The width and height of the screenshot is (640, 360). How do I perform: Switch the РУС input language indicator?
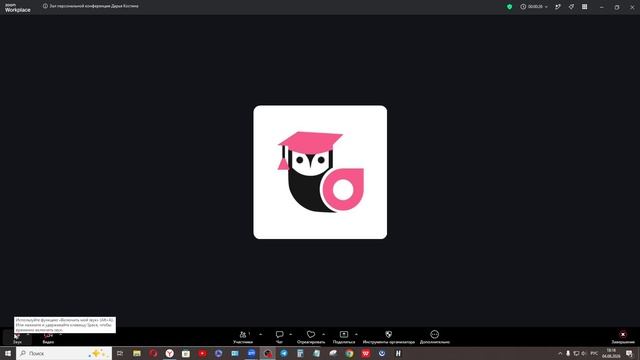click(594, 353)
